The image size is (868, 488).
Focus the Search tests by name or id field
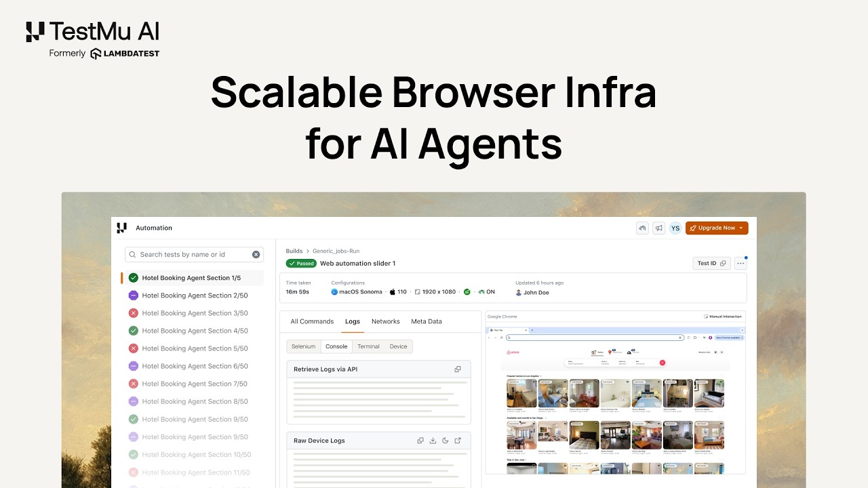pos(195,254)
